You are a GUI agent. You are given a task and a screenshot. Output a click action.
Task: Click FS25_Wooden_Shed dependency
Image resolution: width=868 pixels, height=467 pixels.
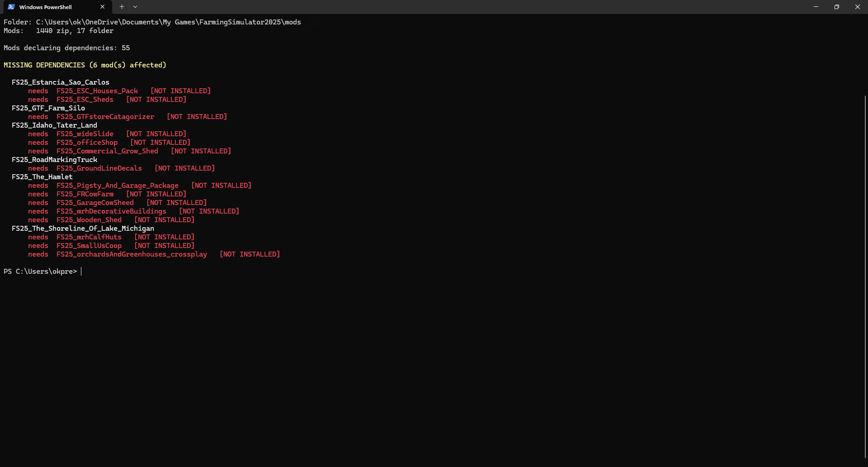(89, 220)
